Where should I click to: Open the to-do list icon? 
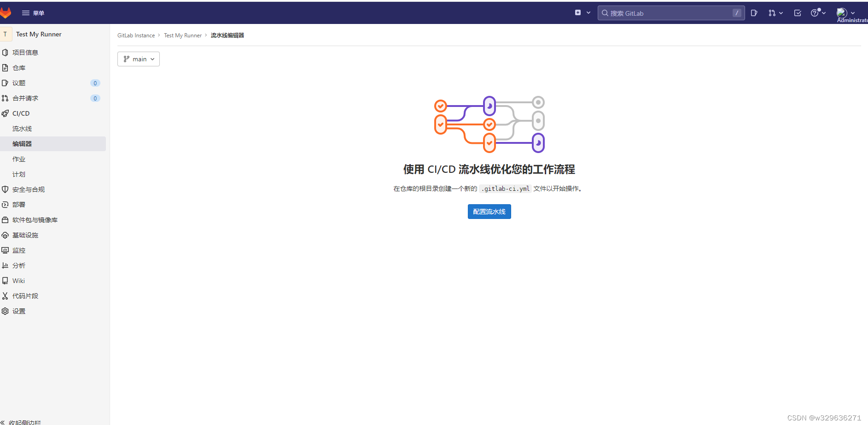(x=798, y=13)
